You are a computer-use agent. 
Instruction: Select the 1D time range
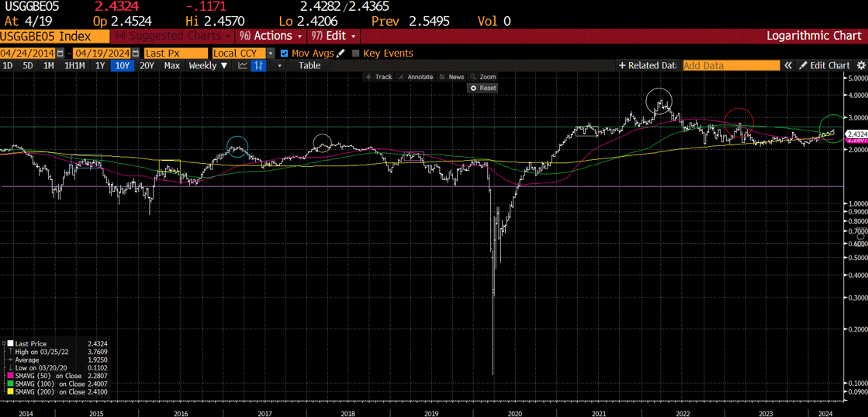(9, 65)
